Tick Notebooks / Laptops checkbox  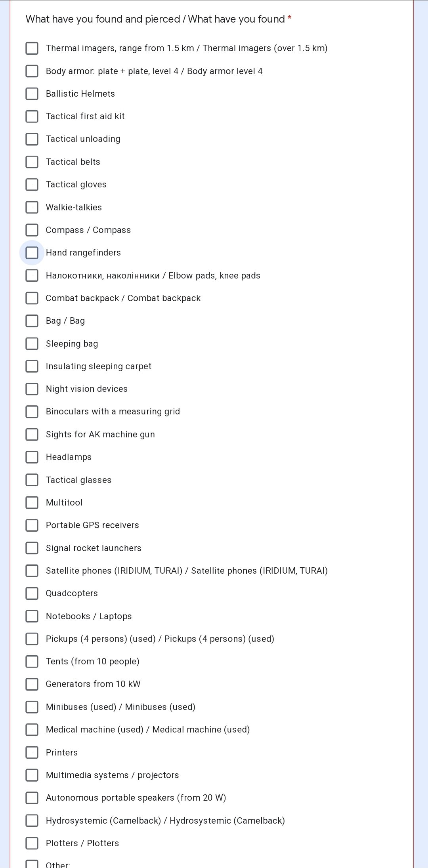pos(32,616)
